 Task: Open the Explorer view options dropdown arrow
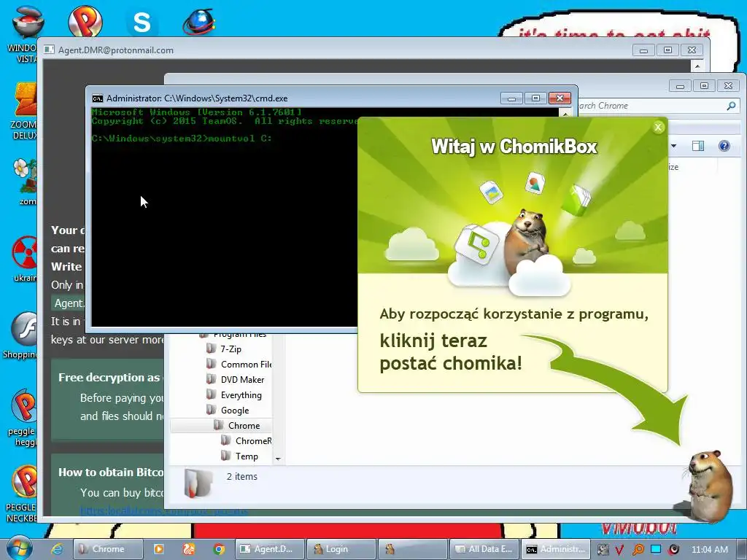tap(673, 146)
